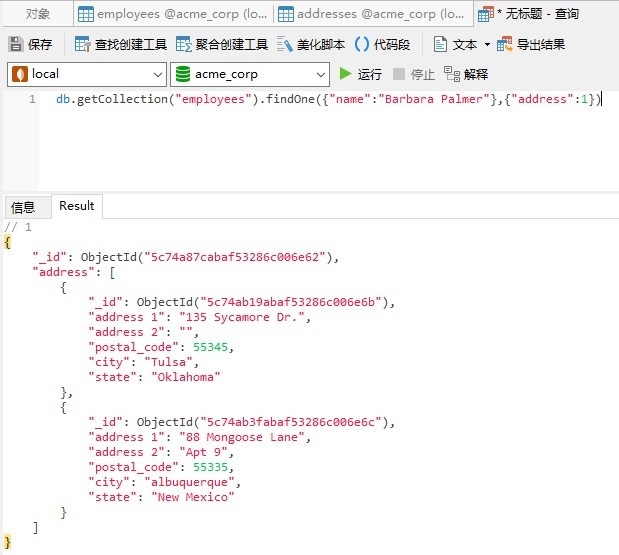The width and height of the screenshot is (619, 555).
Task: Click the "Tulsa" city value
Action: click(168, 362)
